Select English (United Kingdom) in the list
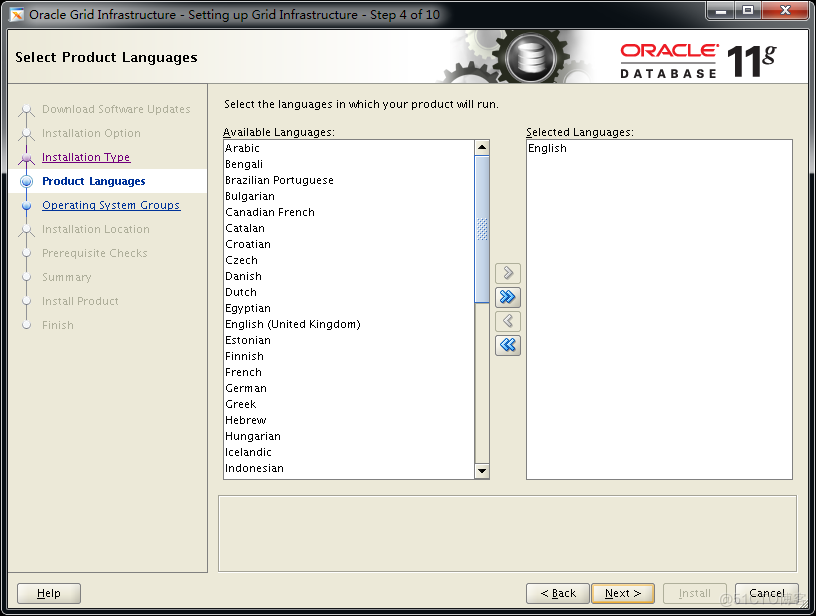The image size is (816, 616). click(x=349, y=324)
